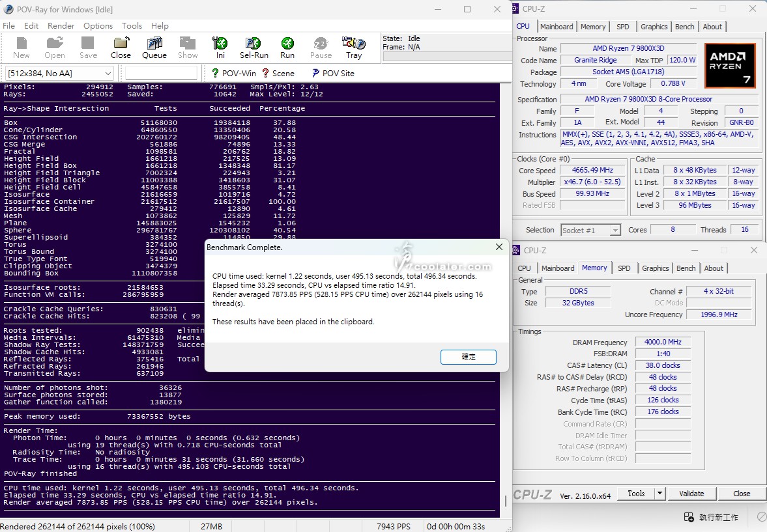The width and height of the screenshot is (767, 532).
Task: Click the Close file folder icon
Action: pos(121,44)
